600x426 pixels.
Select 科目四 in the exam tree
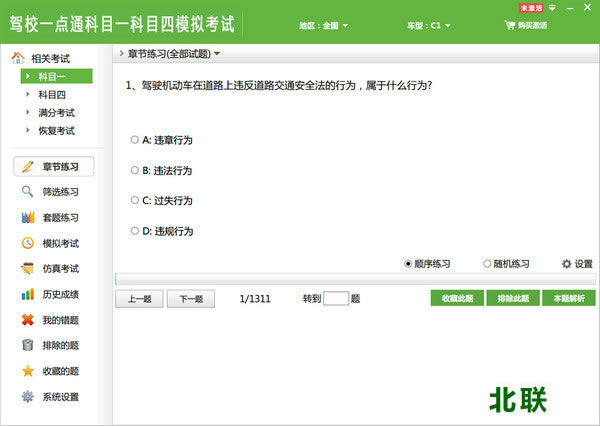pyautogui.click(x=51, y=94)
